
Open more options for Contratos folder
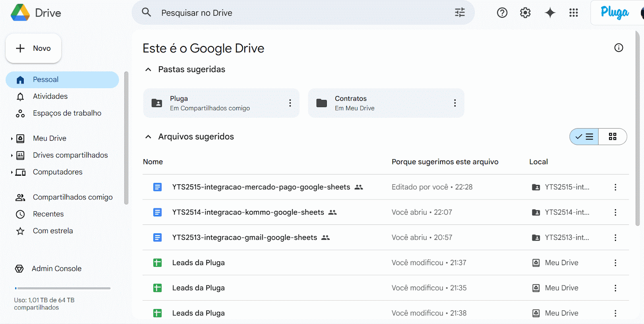click(455, 103)
